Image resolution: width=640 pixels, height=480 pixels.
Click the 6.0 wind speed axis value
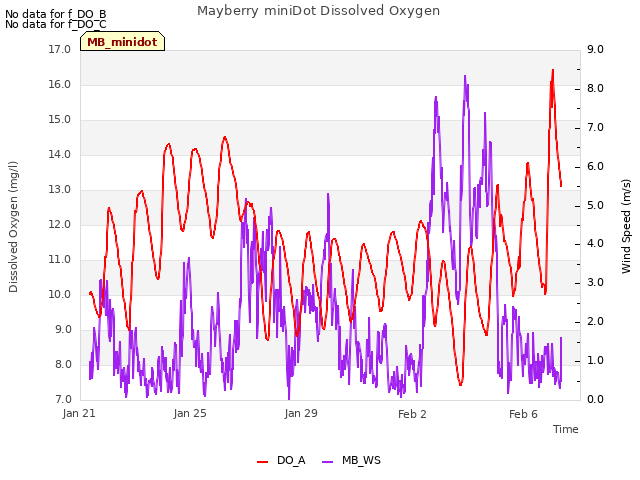[596, 167]
